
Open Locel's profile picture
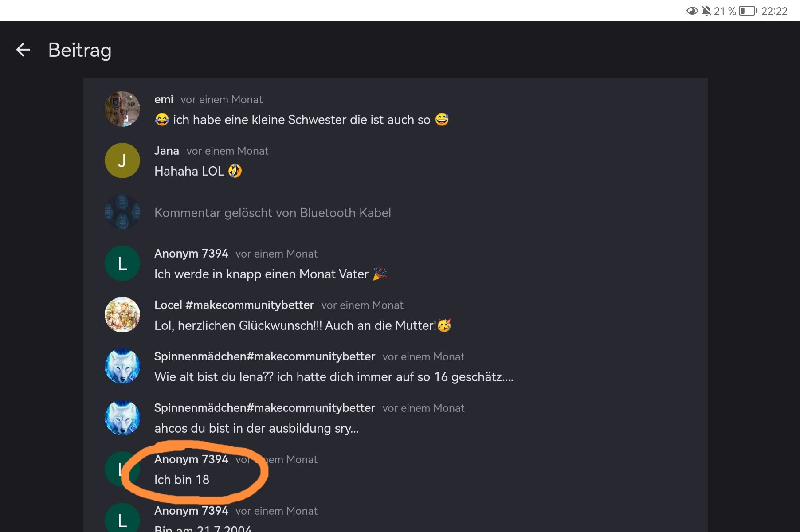pos(122,315)
